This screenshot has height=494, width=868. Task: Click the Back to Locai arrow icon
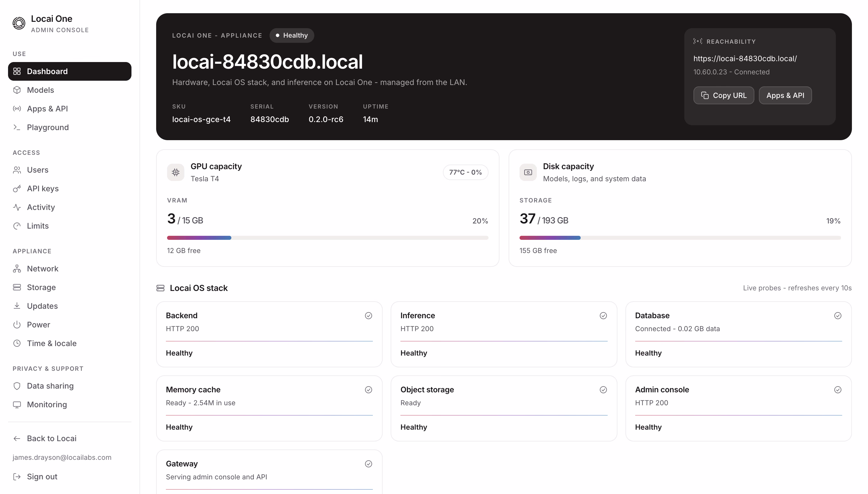(17, 438)
